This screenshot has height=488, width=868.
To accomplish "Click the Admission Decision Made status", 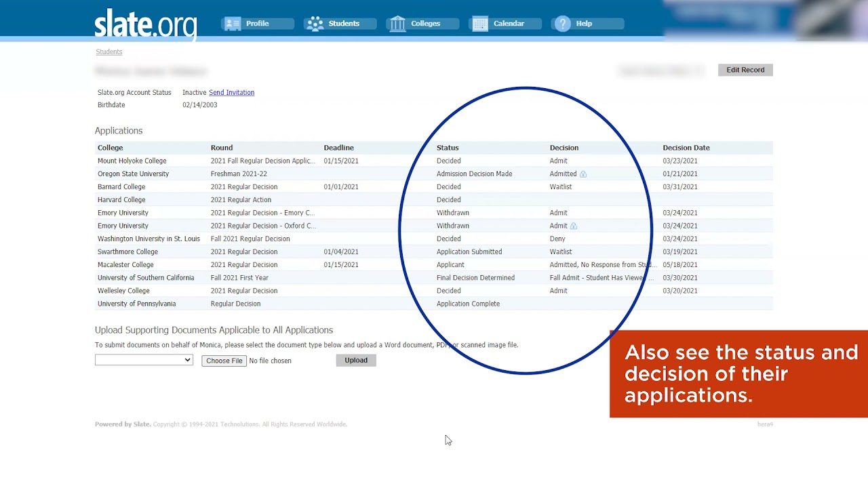I will pyautogui.click(x=474, y=174).
